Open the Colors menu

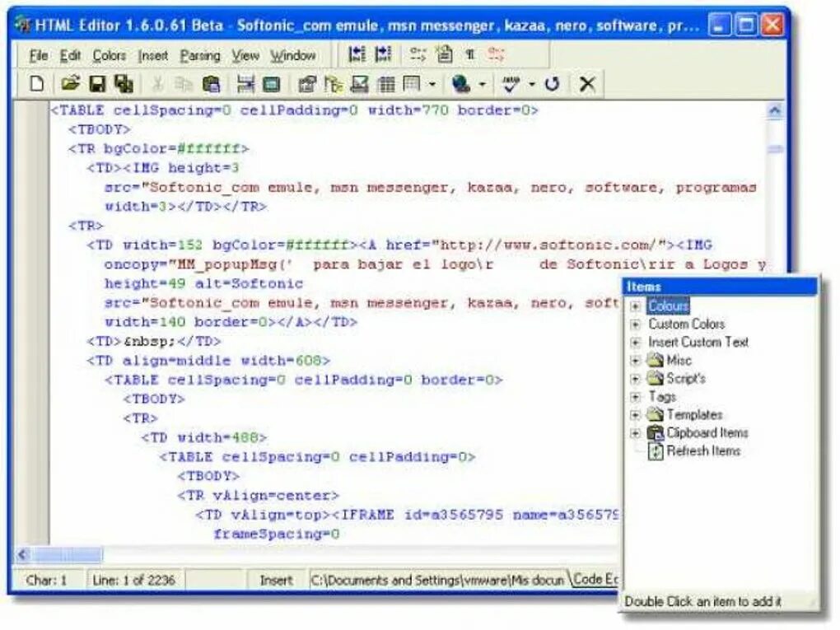point(110,55)
